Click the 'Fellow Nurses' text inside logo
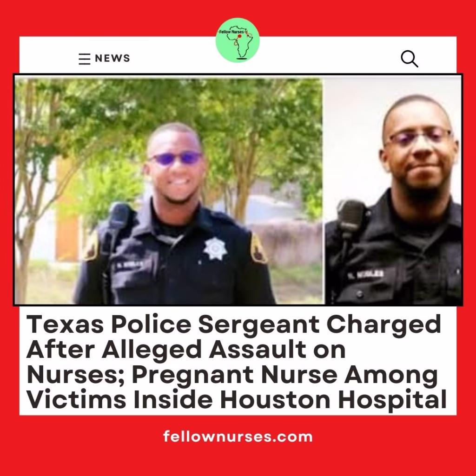This screenshot has height=476, width=476. point(231,32)
